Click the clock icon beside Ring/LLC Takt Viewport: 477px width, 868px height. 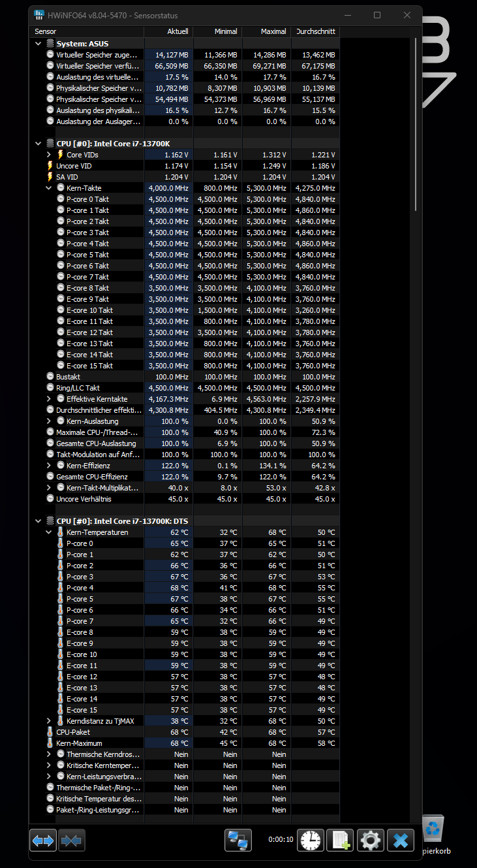point(50,388)
